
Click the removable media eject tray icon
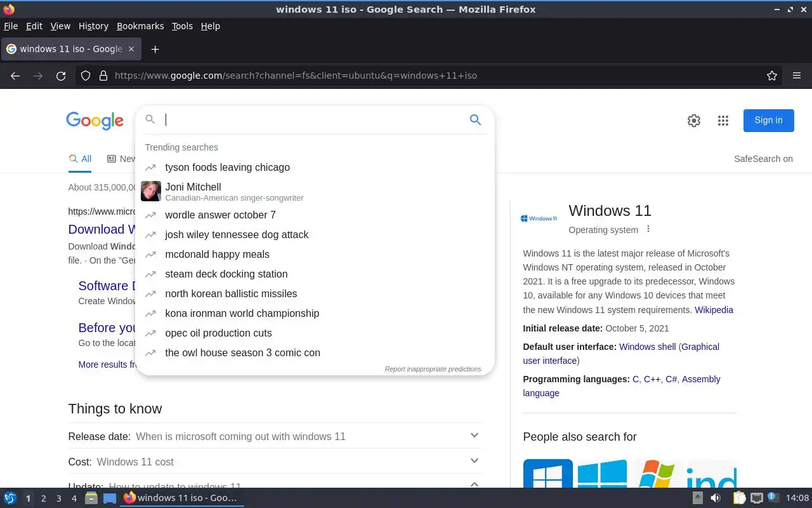click(698, 498)
